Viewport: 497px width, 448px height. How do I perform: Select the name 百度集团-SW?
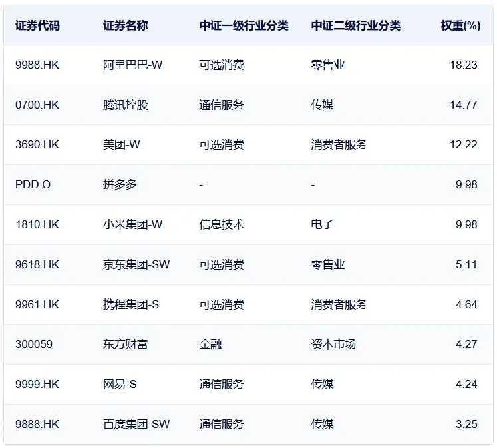coord(136,425)
